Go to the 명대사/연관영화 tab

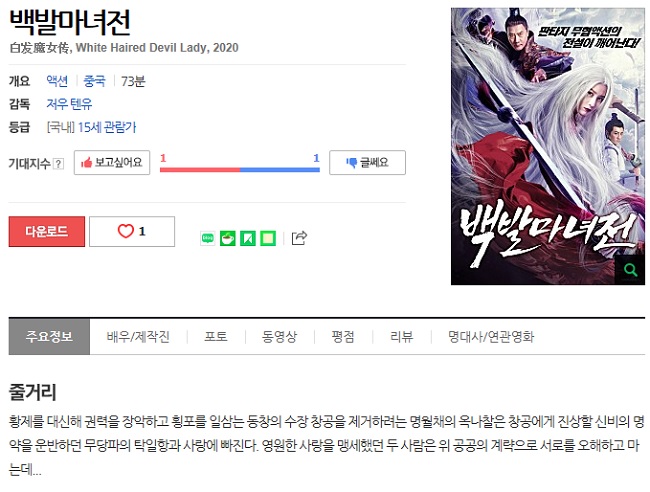tap(491, 337)
